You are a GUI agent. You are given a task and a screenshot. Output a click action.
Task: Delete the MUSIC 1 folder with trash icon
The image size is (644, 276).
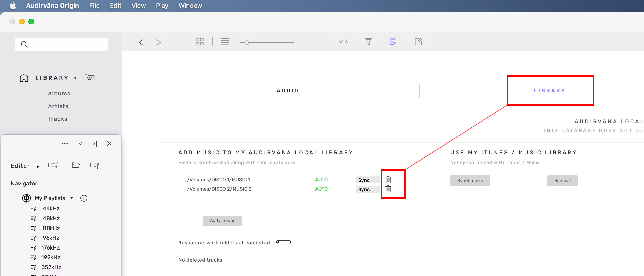(x=388, y=180)
